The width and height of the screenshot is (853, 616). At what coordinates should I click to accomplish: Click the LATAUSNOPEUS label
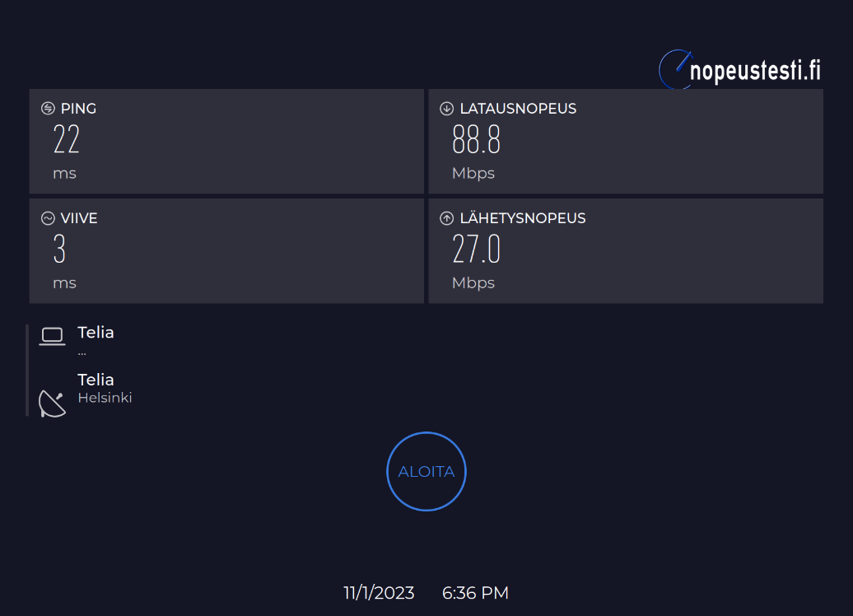(x=518, y=109)
